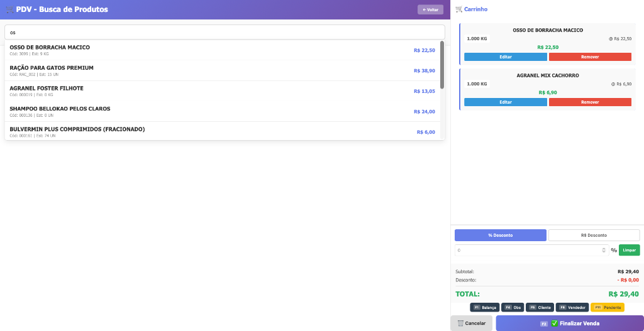Viewport: 644px width, 331px height.
Task: Open Balança with the F1 shortcut button
Action: coord(484,307)
